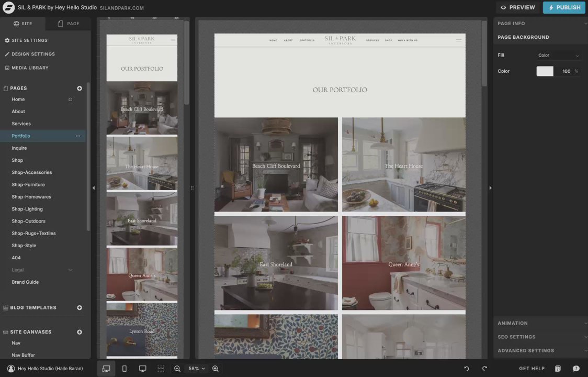This screenshot has height=377, width=588.
Task: Switch to the Site tab
Action: (23, 24)
